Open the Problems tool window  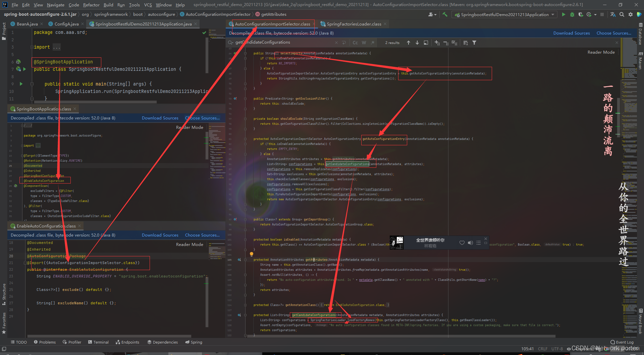click(45, 342)
